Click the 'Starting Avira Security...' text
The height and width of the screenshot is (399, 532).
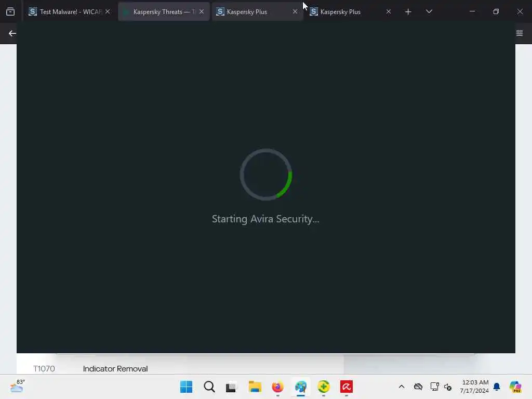point(265,219)
